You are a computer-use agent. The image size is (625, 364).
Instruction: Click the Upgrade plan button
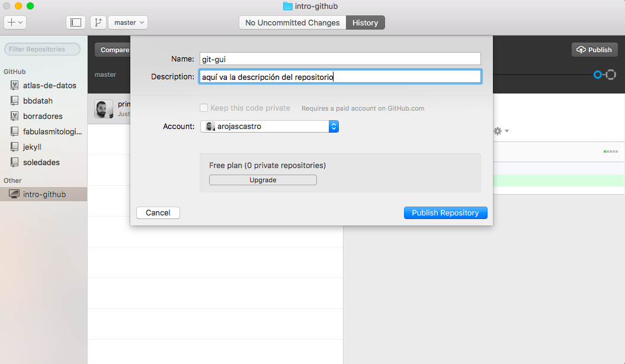(262, 180)
